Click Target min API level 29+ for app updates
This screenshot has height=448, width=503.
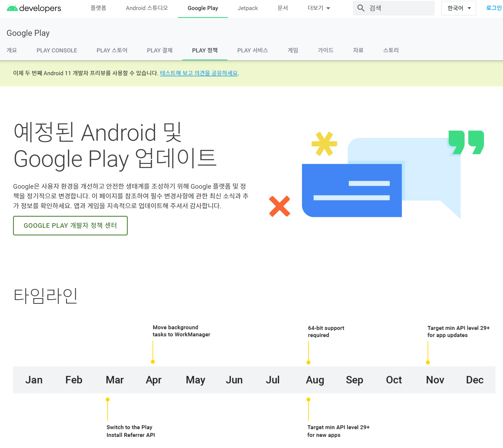(458, 332)
